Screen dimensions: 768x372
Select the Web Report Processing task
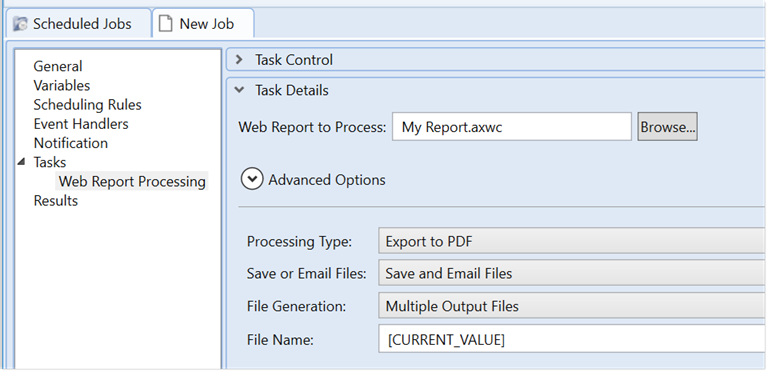[x=132, y=181]
